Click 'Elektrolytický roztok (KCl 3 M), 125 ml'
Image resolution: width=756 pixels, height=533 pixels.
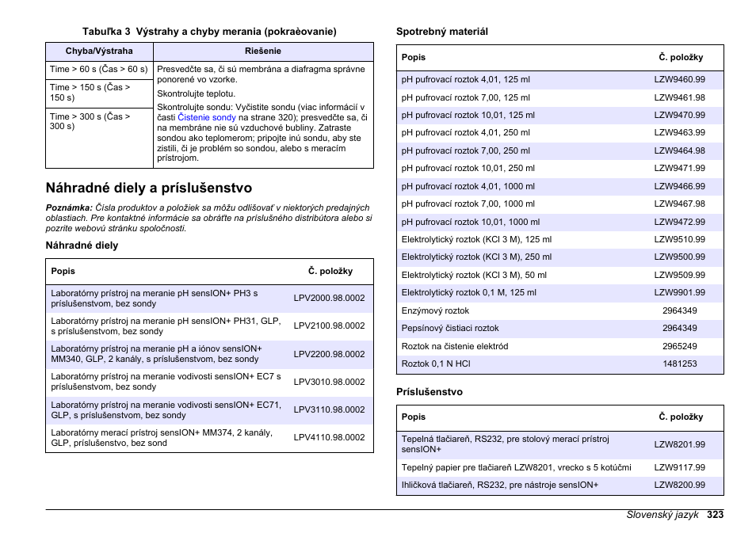click(476, 239)
